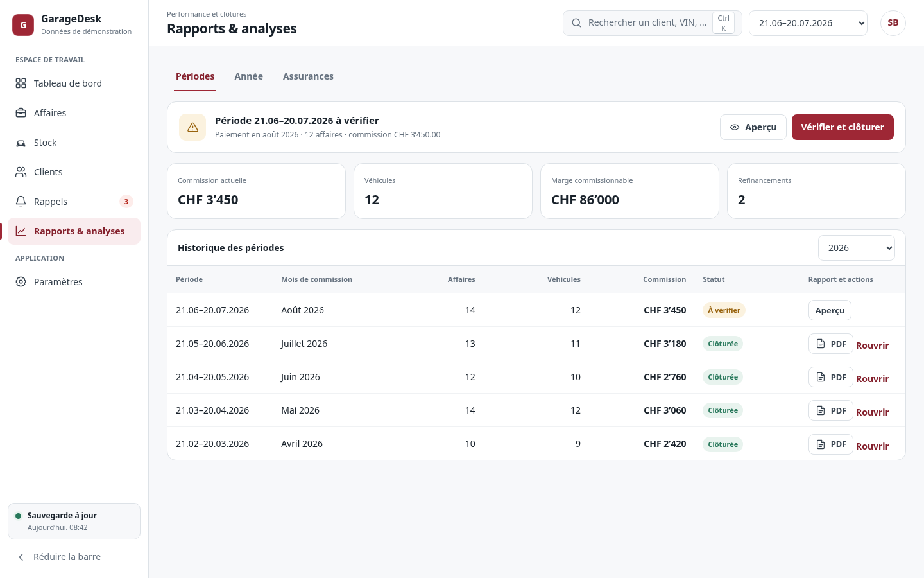Click the Commission actuelle card
This screenshot has width=924, height=578.
click(256, 191)
